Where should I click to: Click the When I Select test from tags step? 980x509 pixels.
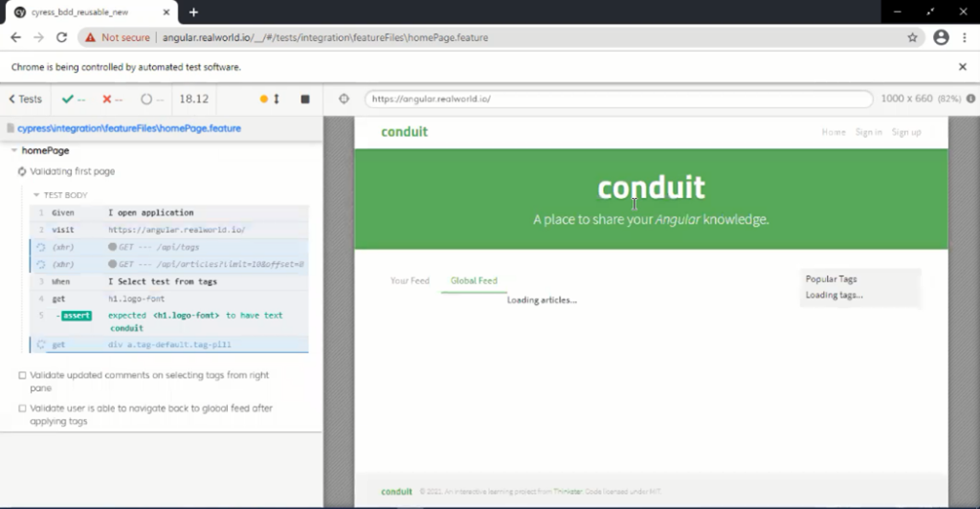[x=168, y=281]
